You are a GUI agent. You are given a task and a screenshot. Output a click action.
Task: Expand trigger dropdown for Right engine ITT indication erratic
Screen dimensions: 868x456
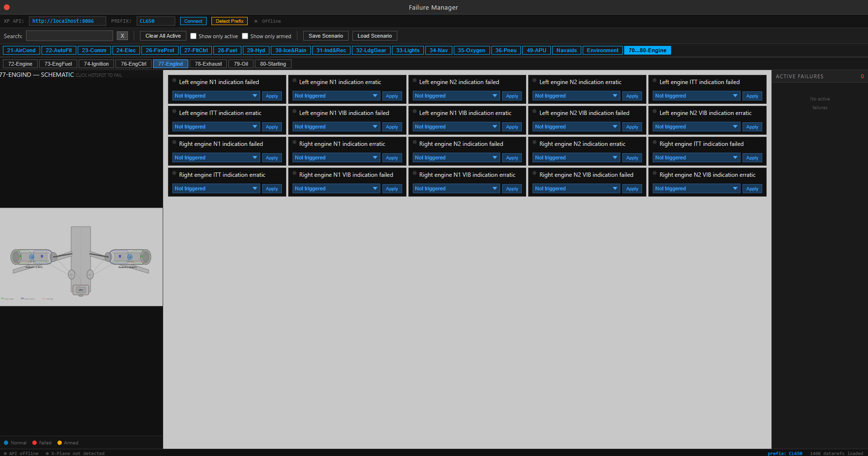[x=216, y=188]
